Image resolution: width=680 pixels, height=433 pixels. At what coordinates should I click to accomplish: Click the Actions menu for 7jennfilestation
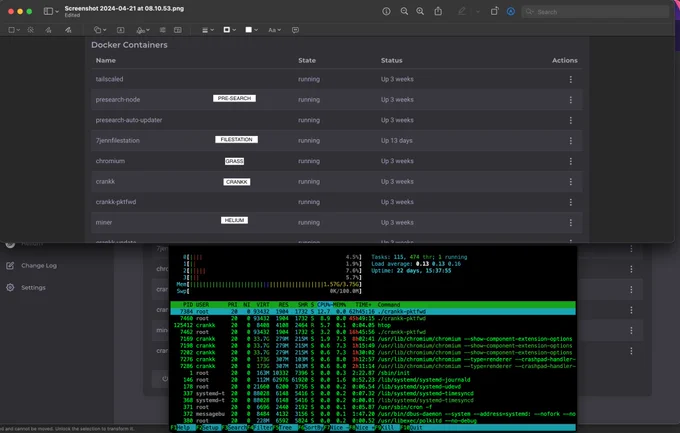pyautogui.click(x=570, y=141)
